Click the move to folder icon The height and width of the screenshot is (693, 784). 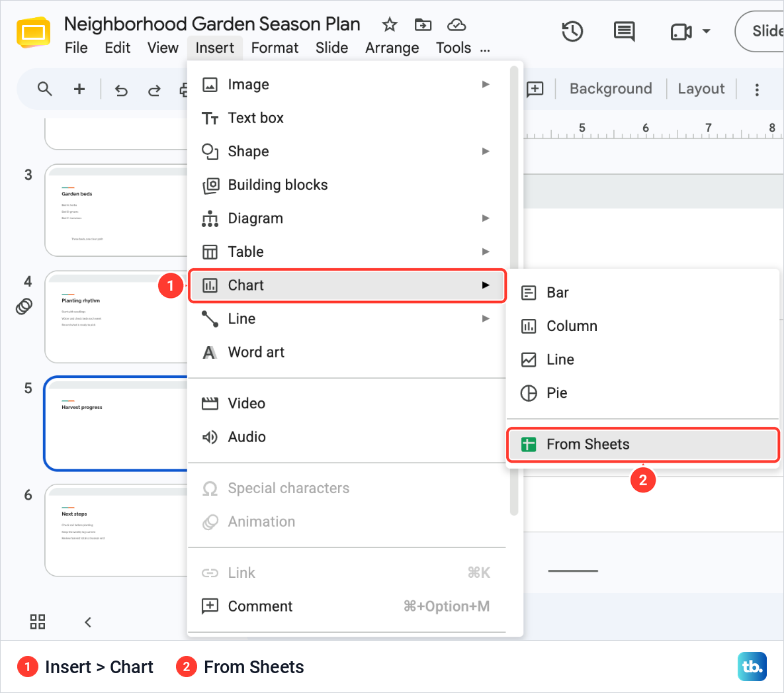423,24
